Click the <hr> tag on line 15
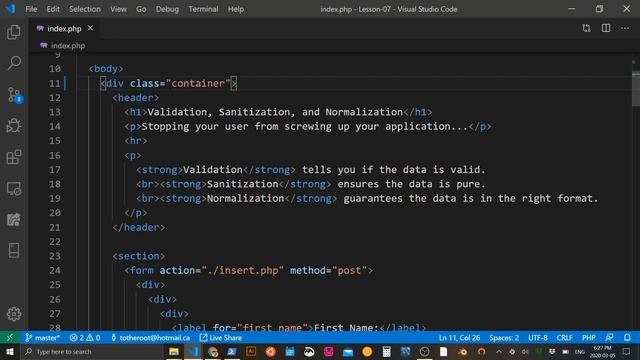The width and height of the screenshot is (640, 360). (x=136, y=141)
